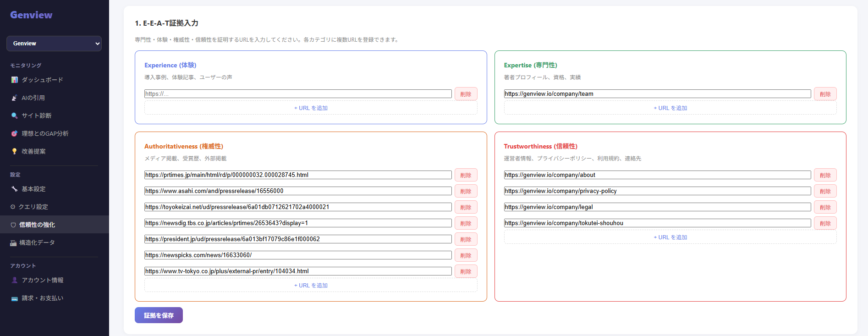This screenshot has height=336, width=868.
Task: Delete the empty Experience URL row
Action: click(466, 94)
